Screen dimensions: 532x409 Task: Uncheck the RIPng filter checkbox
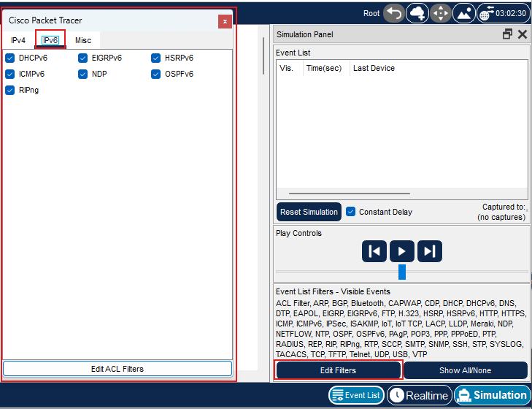[x=9, y=90]
